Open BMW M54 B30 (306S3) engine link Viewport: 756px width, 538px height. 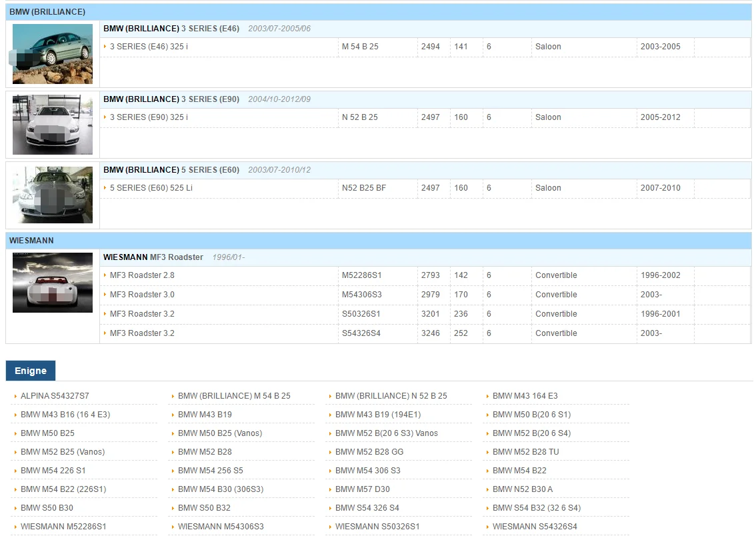(x=221, y=489)
